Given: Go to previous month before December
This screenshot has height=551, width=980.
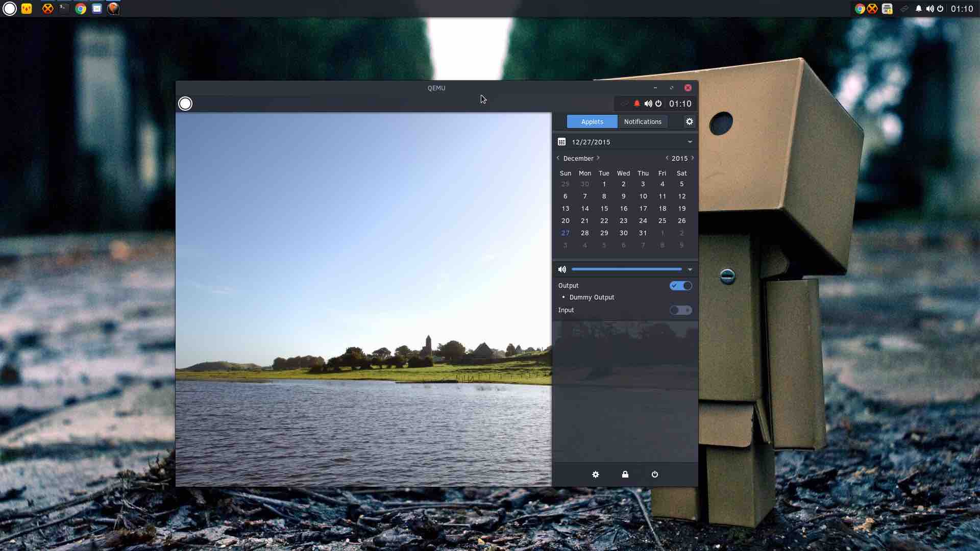Looking at the screenshot, I should (x=558, y=158).
